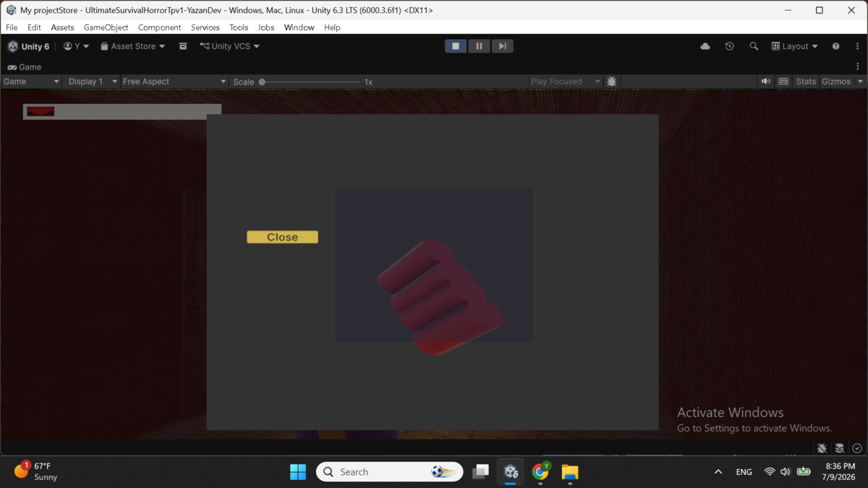Open the weather widget showing 67°F
The width and height of the screenshot is (868, 488).
pos(36,472)
